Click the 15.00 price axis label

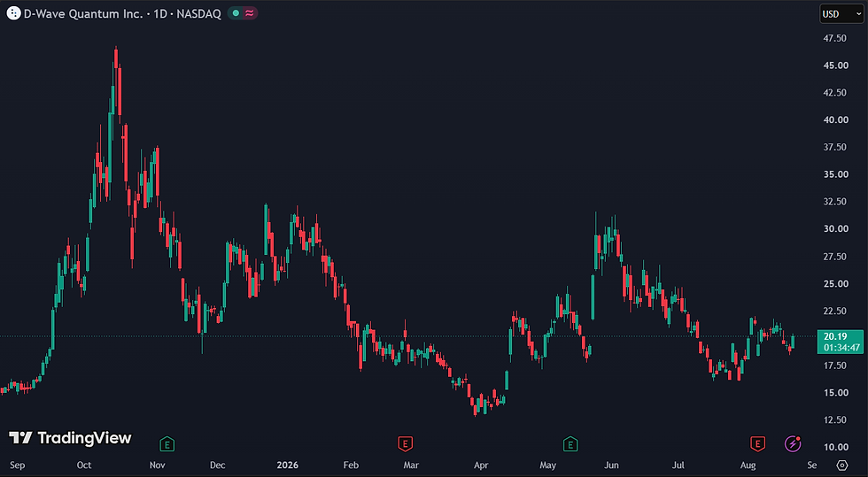point(836,393)
